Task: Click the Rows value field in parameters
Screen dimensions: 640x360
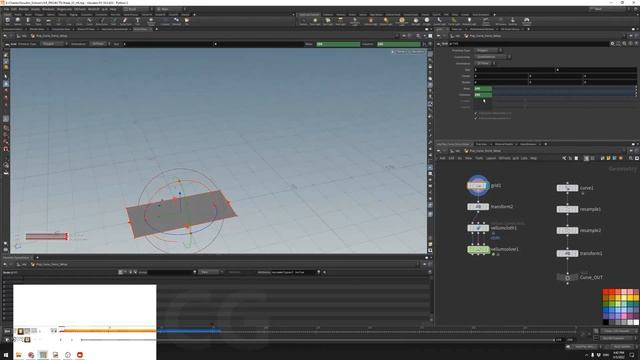Action: point(483,88)
